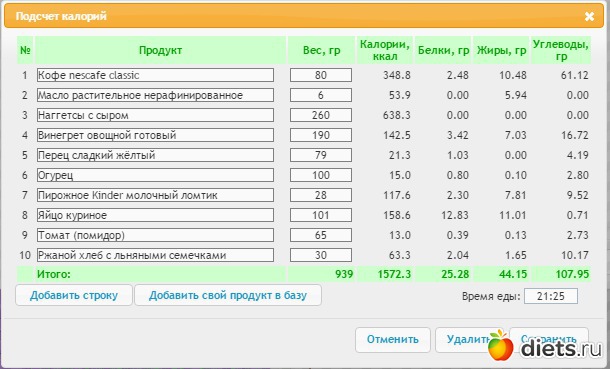Click fat value 10.48

(x=513, y=75)
